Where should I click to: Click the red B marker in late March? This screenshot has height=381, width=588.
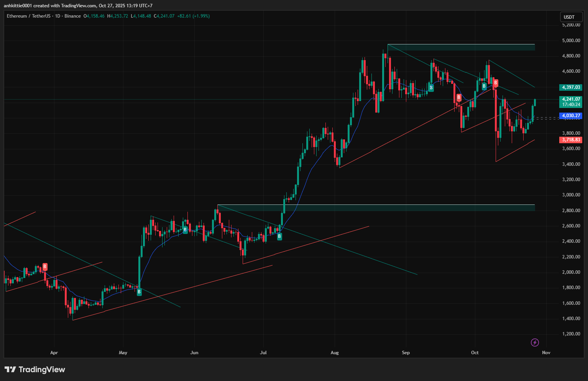pos(45,267)
